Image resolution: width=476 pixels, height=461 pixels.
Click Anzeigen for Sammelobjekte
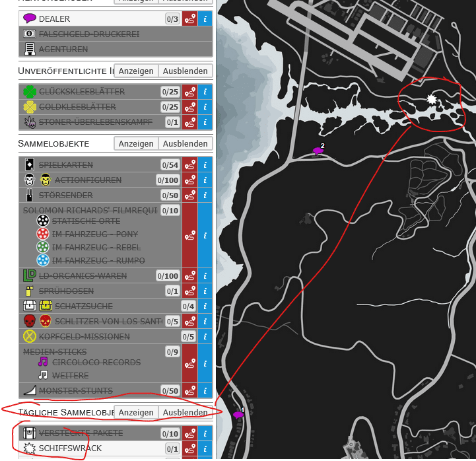pos(136,143)
